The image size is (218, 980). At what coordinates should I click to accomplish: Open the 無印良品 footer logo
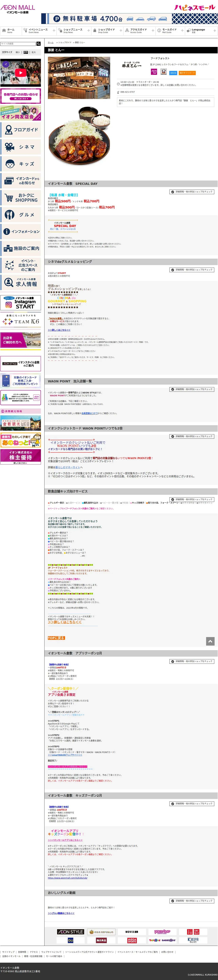point(101,940)
